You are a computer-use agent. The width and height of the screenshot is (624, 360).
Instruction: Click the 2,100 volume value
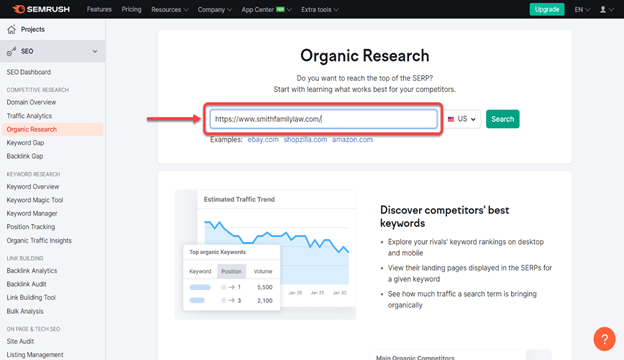pyautogui.click(x=265, y=301)
